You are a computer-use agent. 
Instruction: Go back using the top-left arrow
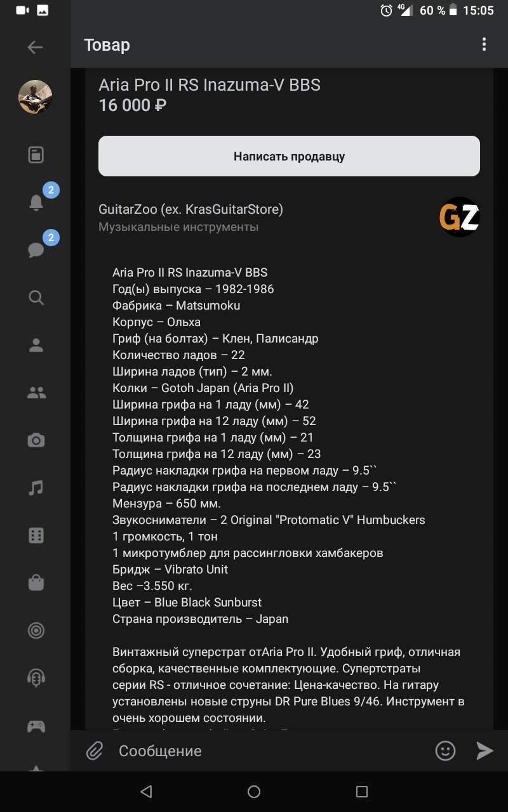[x=35, y=47]
